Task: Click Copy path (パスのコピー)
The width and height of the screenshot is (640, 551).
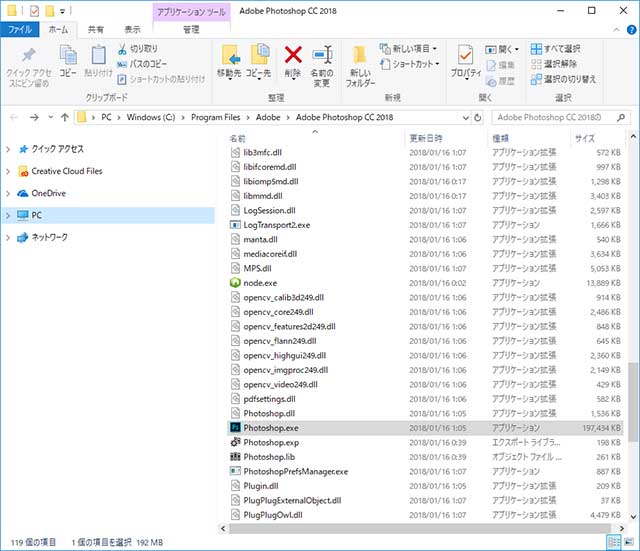Action: (x=142, y=64)
